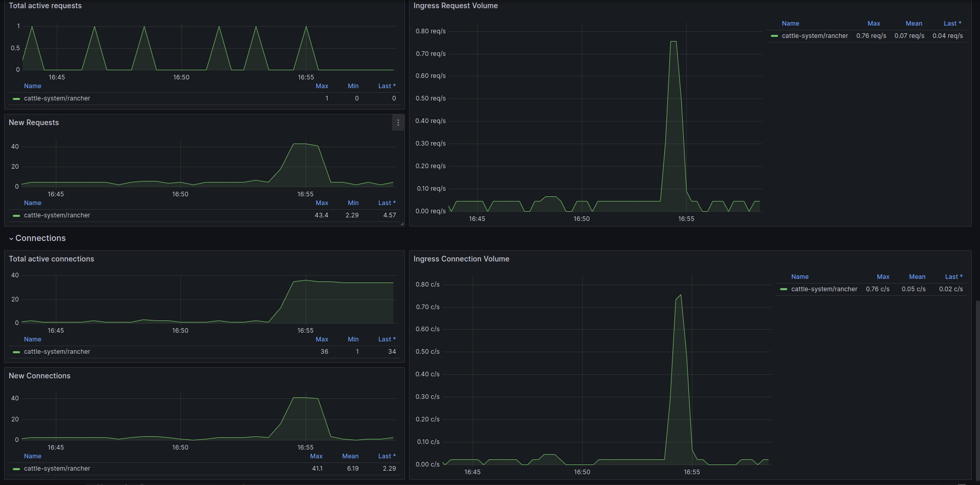Click the New Connections panel title
980x485 pixels.
click(x=39, y=376)
